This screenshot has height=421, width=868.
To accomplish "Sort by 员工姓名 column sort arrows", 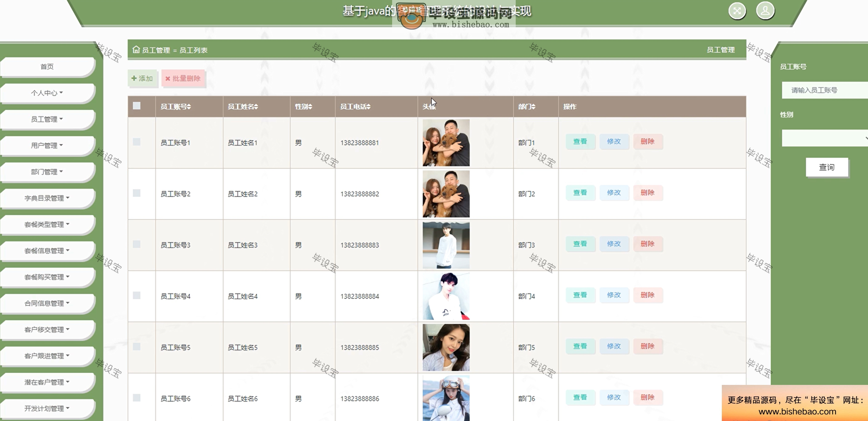I will pos(256,107).
